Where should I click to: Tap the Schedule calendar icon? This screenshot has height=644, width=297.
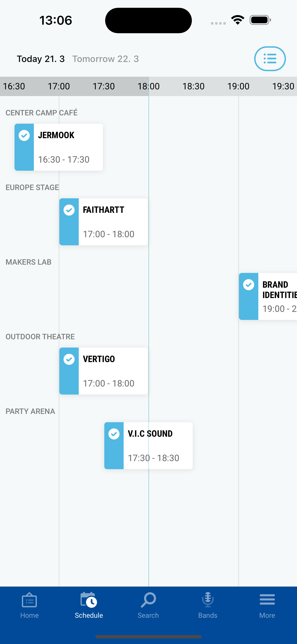tap(89, 600)
